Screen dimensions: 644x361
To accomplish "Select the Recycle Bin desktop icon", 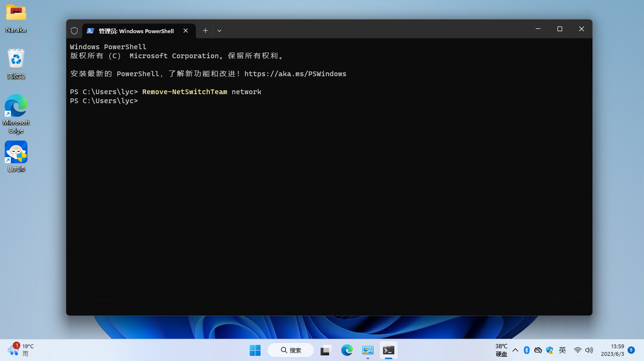I will click(x=16, y=63).
